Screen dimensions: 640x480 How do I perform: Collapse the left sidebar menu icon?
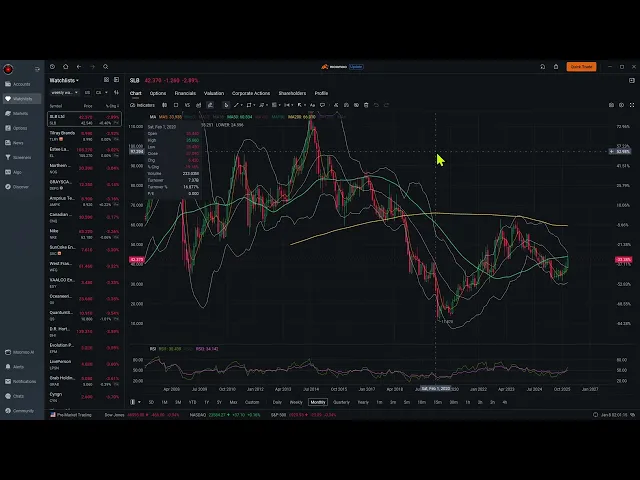pyautogui.click(x=37, y=69)
